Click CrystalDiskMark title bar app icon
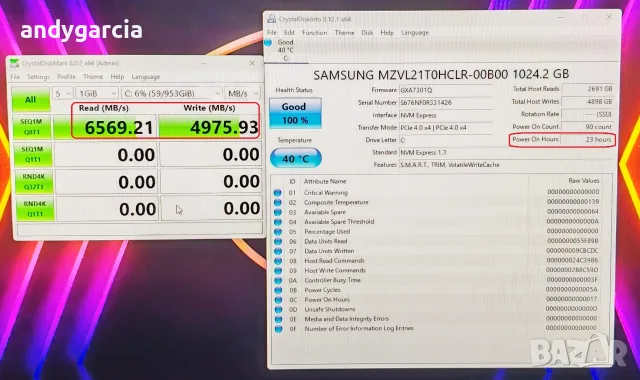The height and width of the screenshot is (380, 640). 14,63
